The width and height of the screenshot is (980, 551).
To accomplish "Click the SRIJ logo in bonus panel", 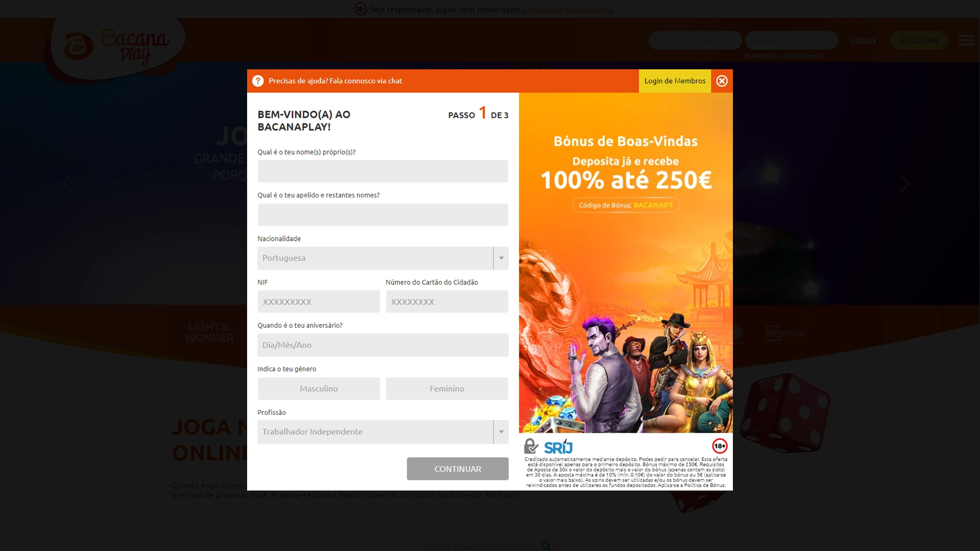I will [558, 446].
